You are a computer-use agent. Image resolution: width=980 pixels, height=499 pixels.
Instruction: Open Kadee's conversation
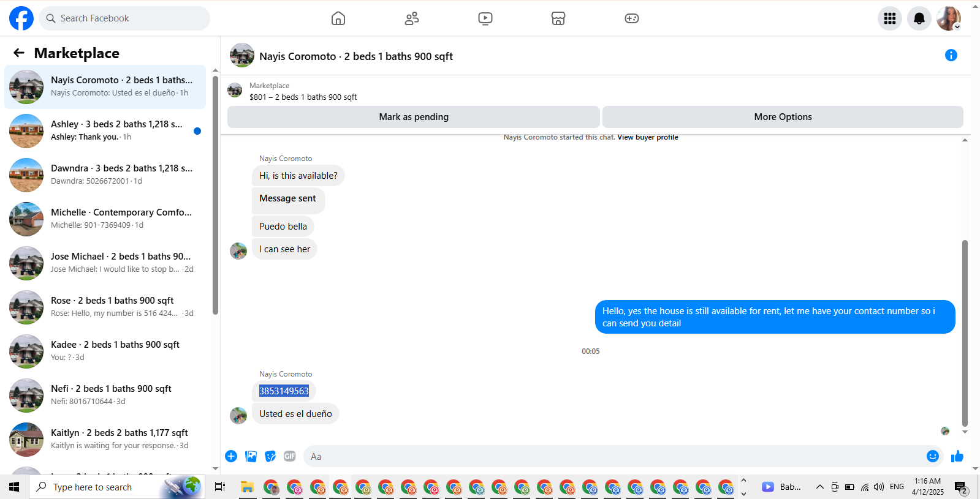point(105,351)
